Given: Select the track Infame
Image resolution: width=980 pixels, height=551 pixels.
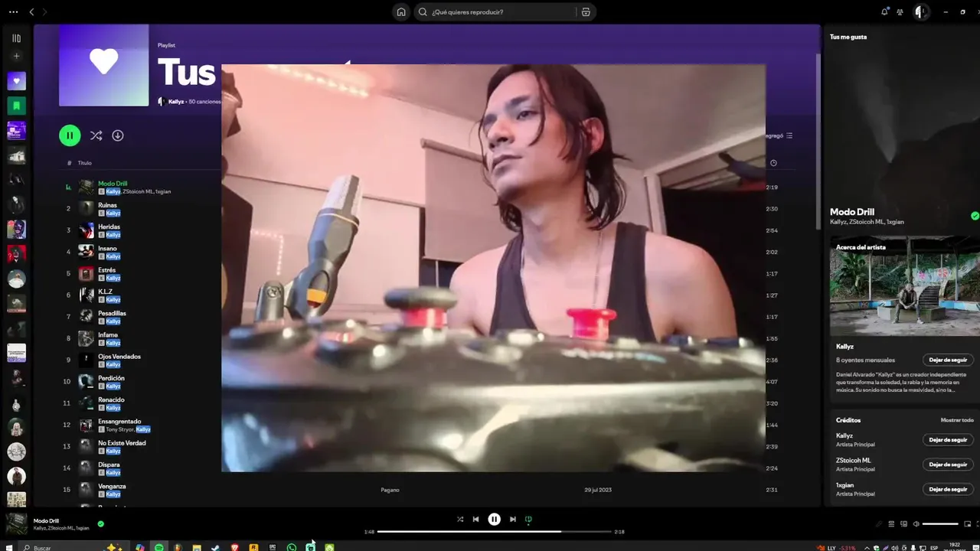Looking at the screenshot, I should pos(108,334).
